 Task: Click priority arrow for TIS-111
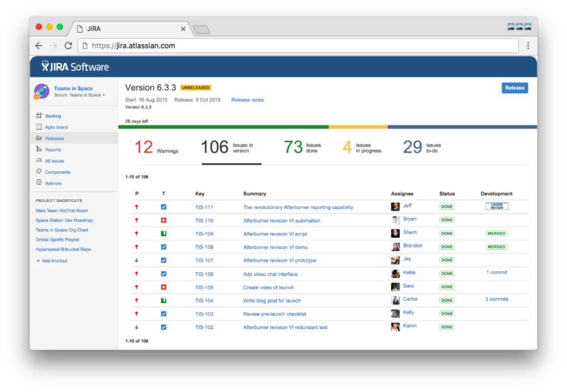(x=137, y=206)
